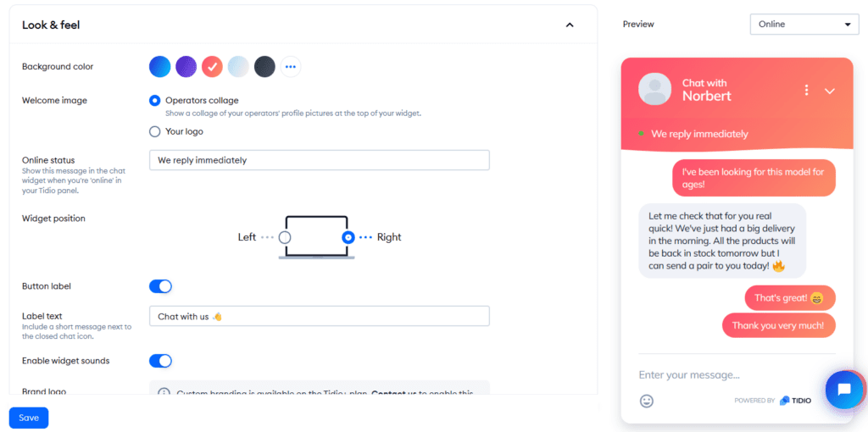868x432 pixels.
Task: Disable the Enable widget sounds switch
Action: [161, 361]
